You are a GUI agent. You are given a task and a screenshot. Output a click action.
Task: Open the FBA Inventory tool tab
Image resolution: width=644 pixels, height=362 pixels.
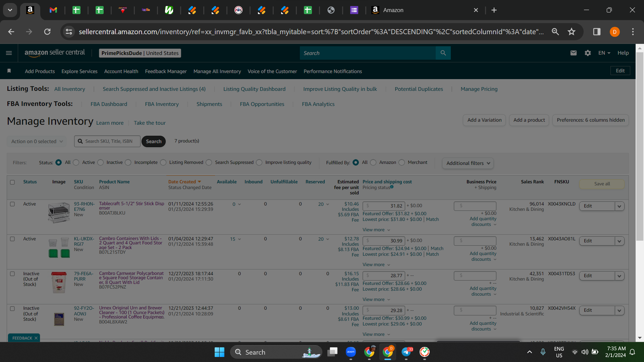coord(162,104)
